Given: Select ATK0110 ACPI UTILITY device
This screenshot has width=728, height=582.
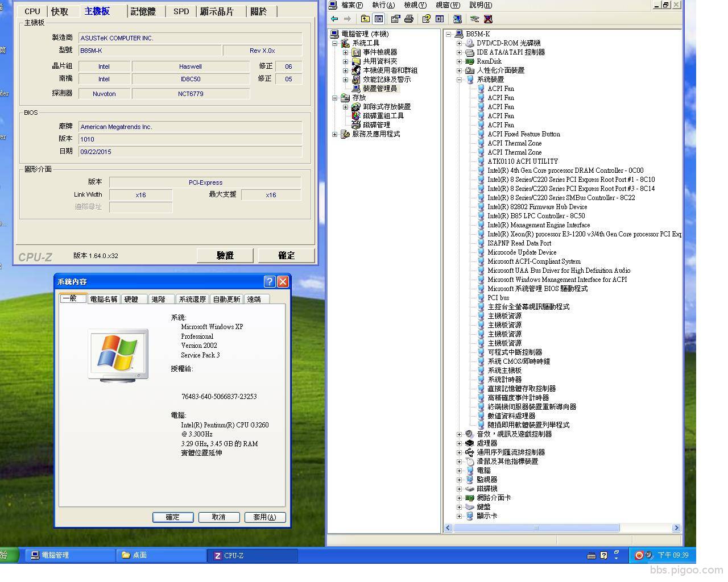Looking at the screenshot, I should (x=523, y=161).
